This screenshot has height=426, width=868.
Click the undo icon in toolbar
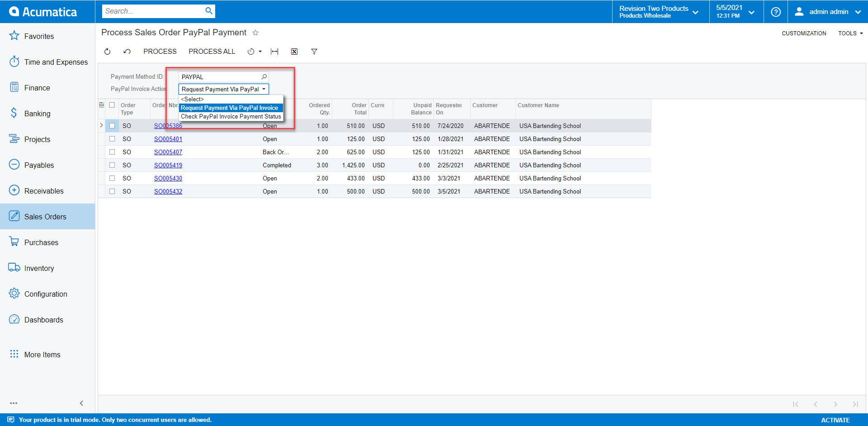pos(127,52)
